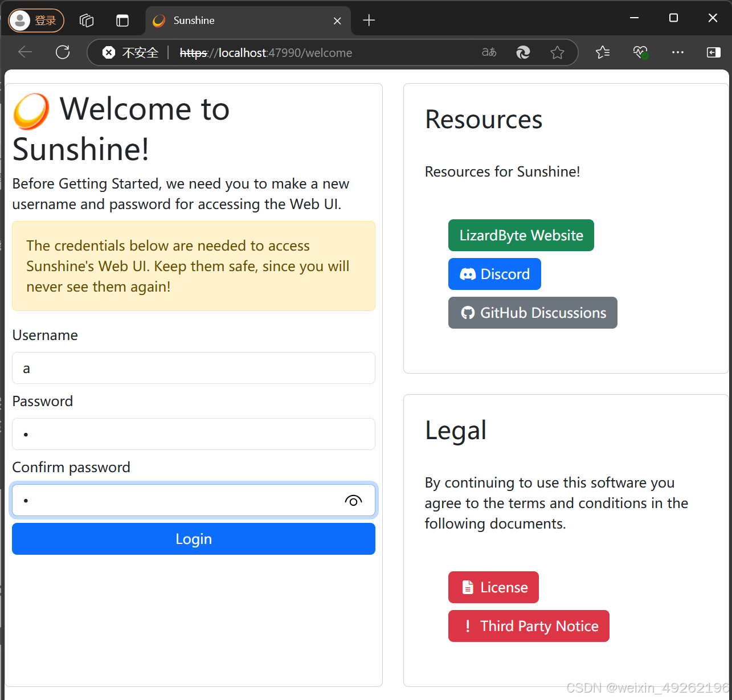
Task: Open the favorites list icon
Action: (603, 52)
